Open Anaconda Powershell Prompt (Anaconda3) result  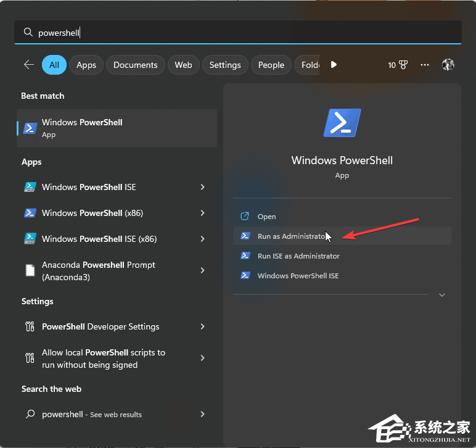[117, 270]
